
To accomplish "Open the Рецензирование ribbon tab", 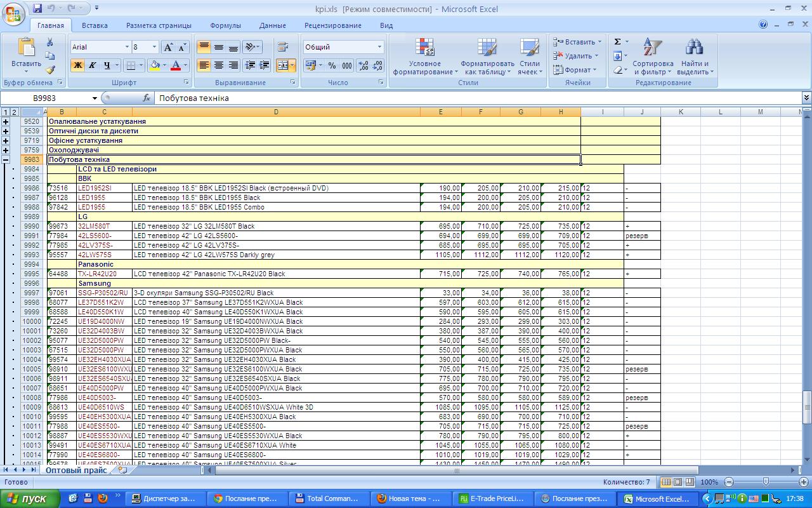I will 332,25.
